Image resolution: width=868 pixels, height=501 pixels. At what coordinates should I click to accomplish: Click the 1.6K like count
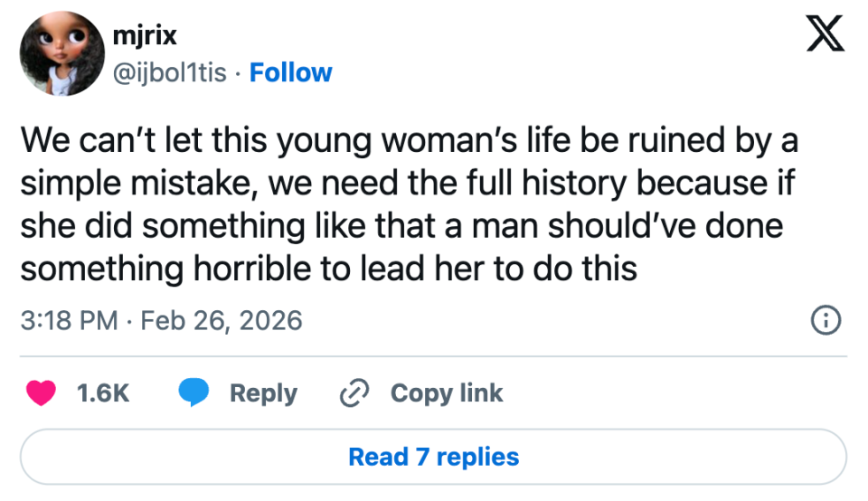click(103, 393)
